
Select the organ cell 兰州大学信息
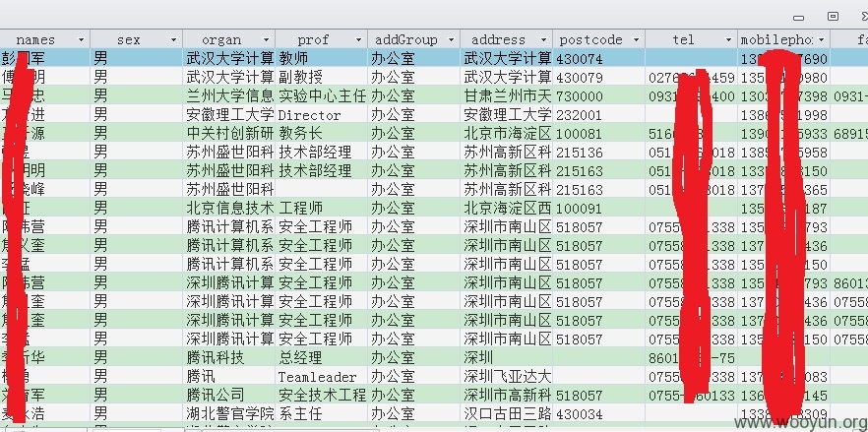point(228,95)
